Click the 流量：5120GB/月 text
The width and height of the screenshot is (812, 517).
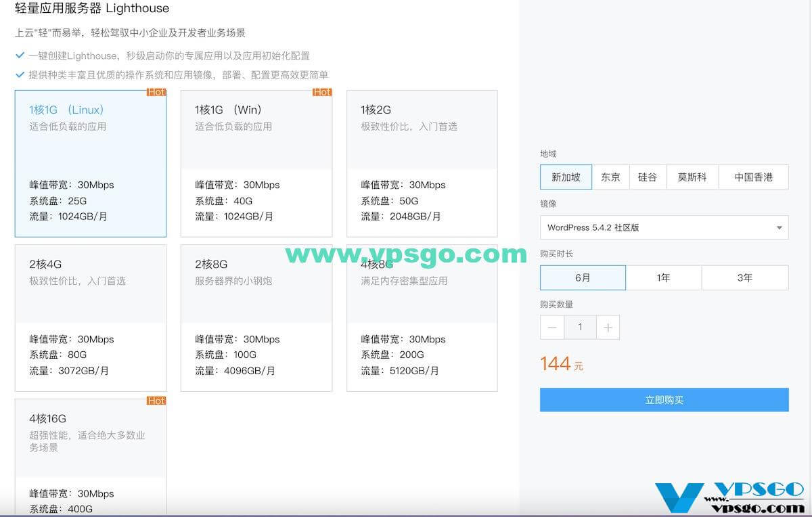(x=400, y=371)
